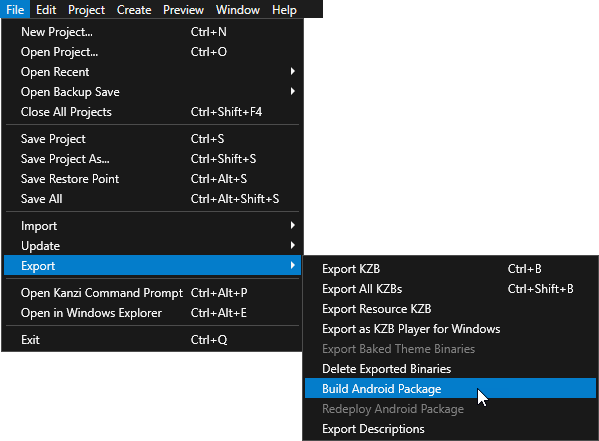599x441 pixels.
Task: Select Export KZB
Action: [x=450, y=269]
